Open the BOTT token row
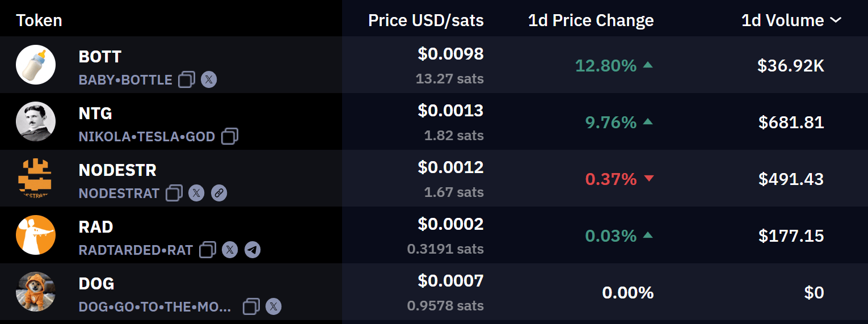Image resolution: width=868 pixels, height=324 pixels. click(434, 65)
